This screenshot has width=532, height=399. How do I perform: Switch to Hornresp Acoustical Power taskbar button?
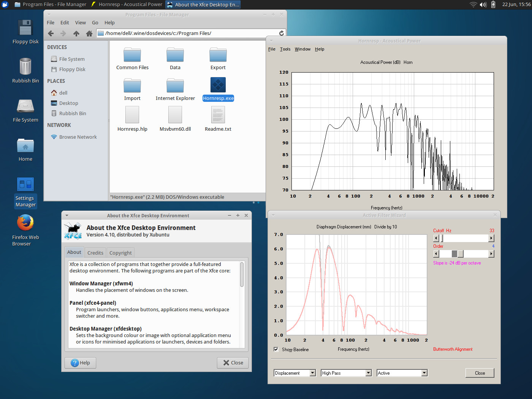[x=127, y=5]
